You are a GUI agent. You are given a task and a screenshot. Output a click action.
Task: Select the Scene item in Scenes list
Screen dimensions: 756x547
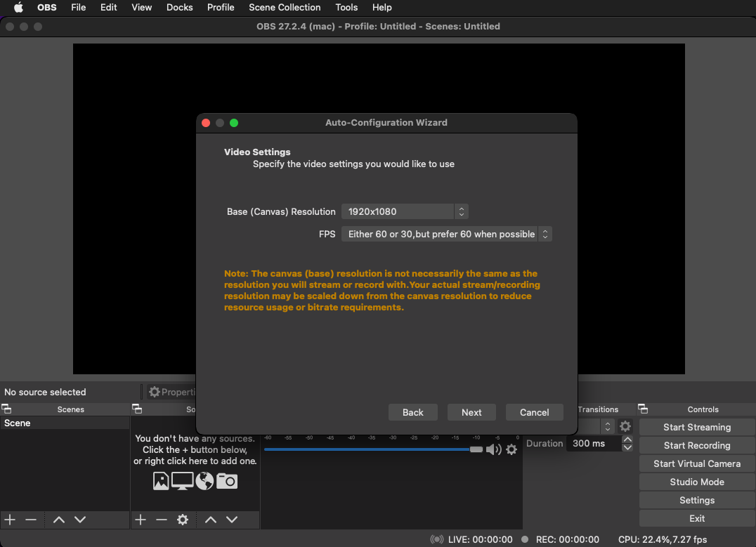point(65,423)
